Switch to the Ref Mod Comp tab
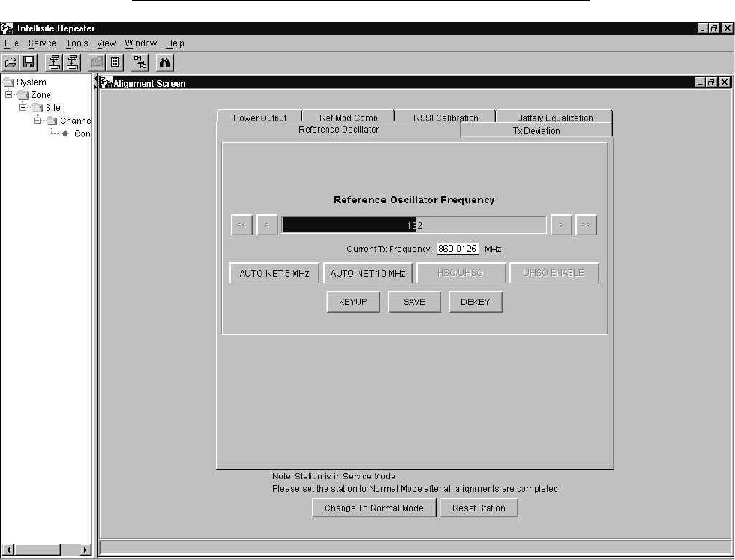This screenshot has width=735, height=560. [348, 117]
